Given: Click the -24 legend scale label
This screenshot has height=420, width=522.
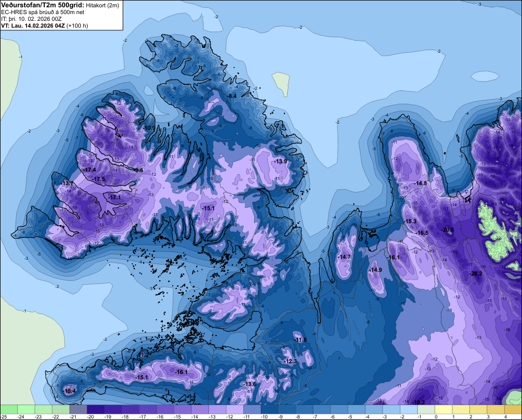Looking at the screenshot, I should coord(21,417).
